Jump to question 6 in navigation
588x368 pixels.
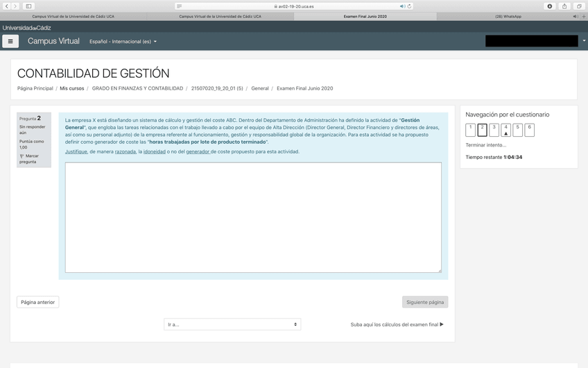[530, 130]
